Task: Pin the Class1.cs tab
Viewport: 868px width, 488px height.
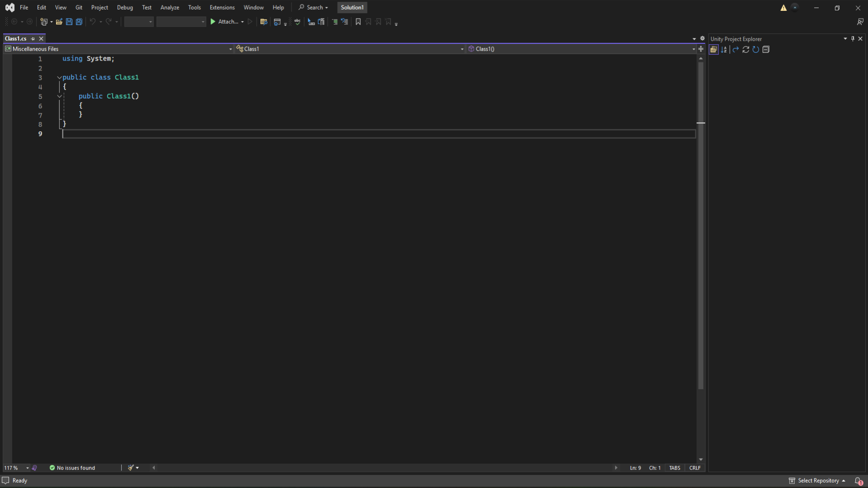Action: click(x=33, y=39)
